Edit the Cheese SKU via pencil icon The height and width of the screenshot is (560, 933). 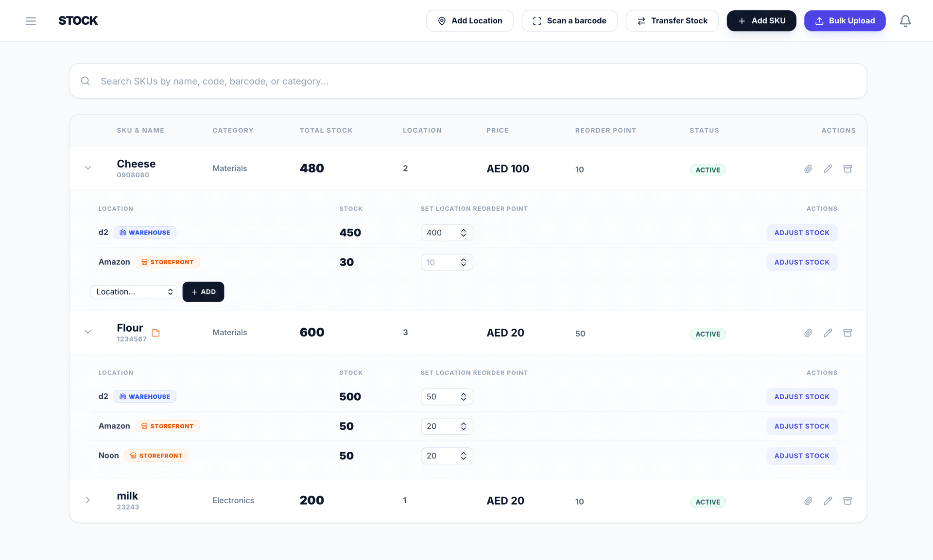[x=828, y=169]
